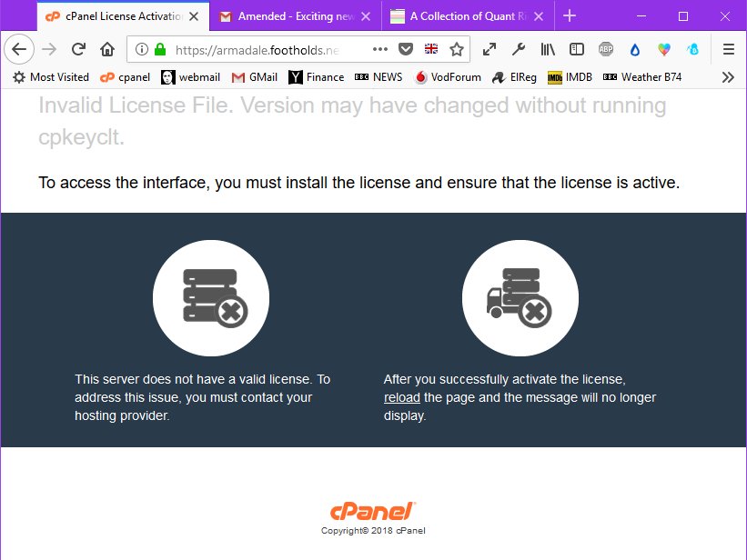Open the Library bookshelf icon
This screenshot has width=747, height=560.
(548, 49)
